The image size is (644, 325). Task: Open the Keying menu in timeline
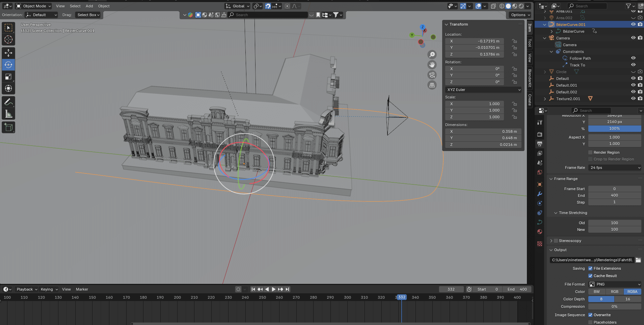(49, 289)
